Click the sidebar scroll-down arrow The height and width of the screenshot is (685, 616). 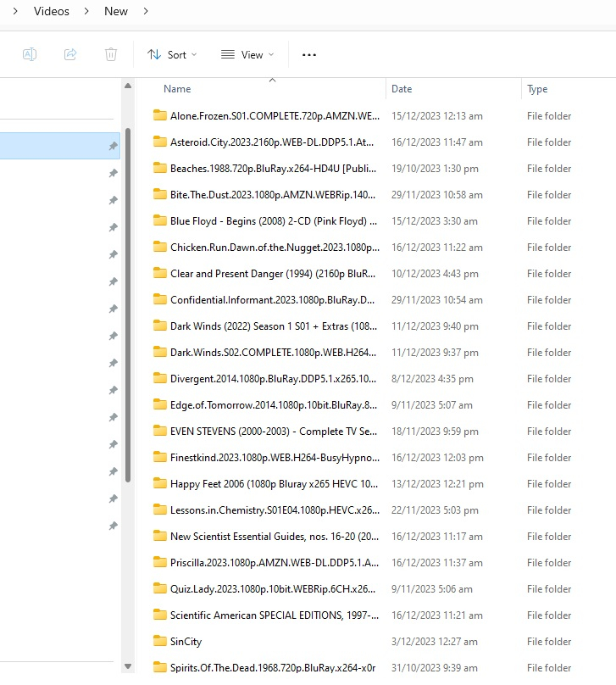128,666
